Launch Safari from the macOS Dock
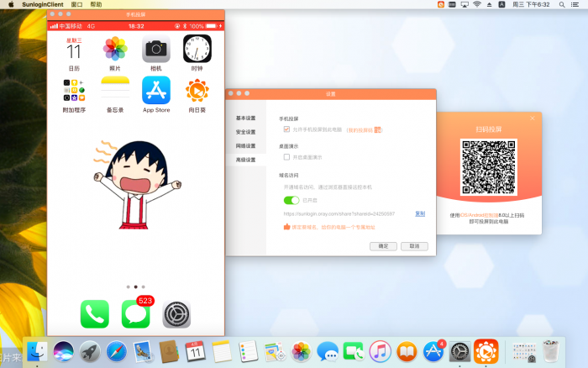The width and height of the screenshot is (588, 368). (117, 352)
